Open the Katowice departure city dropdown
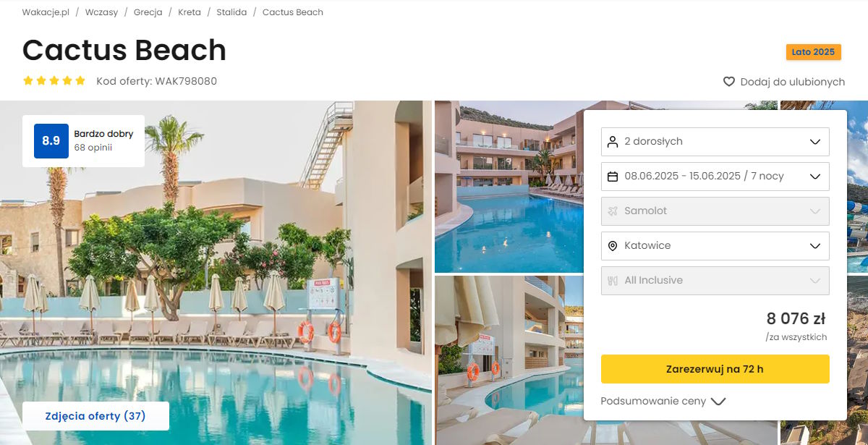Screen dimensions: 868x445 point(715,246)
